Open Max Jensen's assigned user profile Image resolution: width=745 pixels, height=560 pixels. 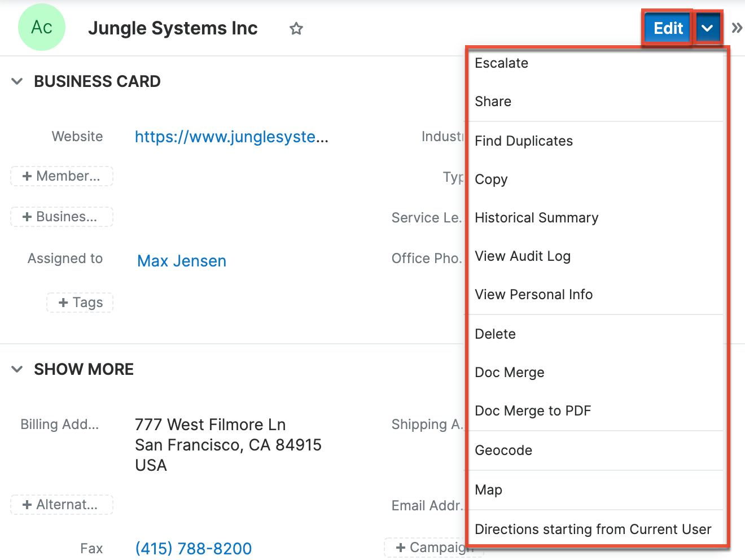tap(181, 260)
